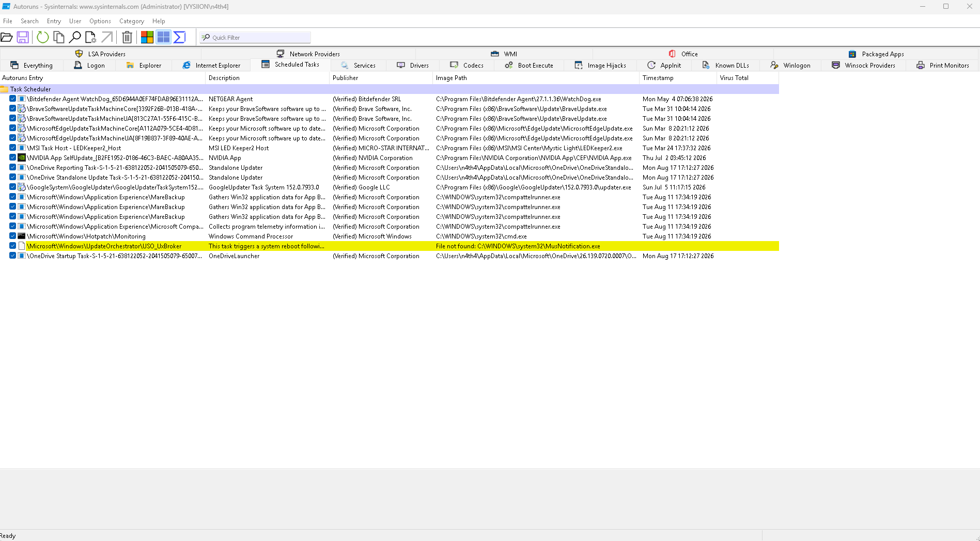Refresh the autoruns scan

43,37
